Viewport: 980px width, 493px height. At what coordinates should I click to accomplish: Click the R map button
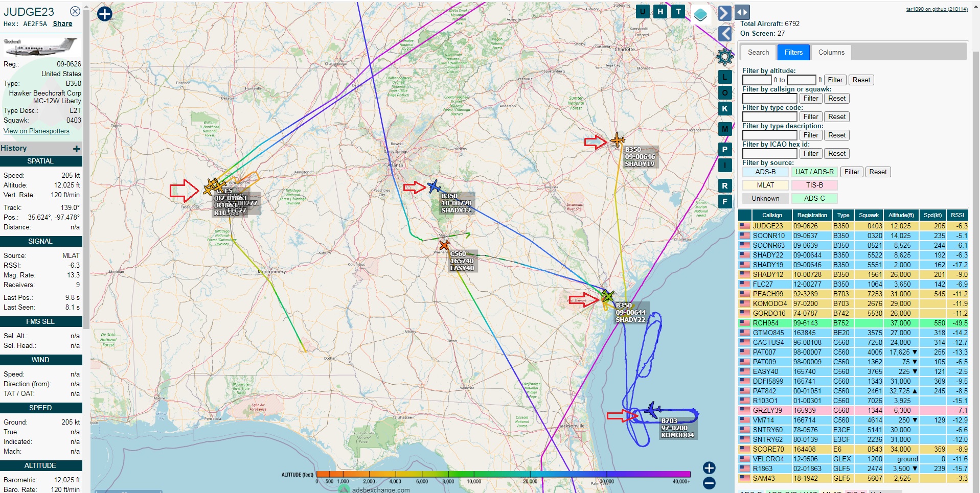pos(724,185)
